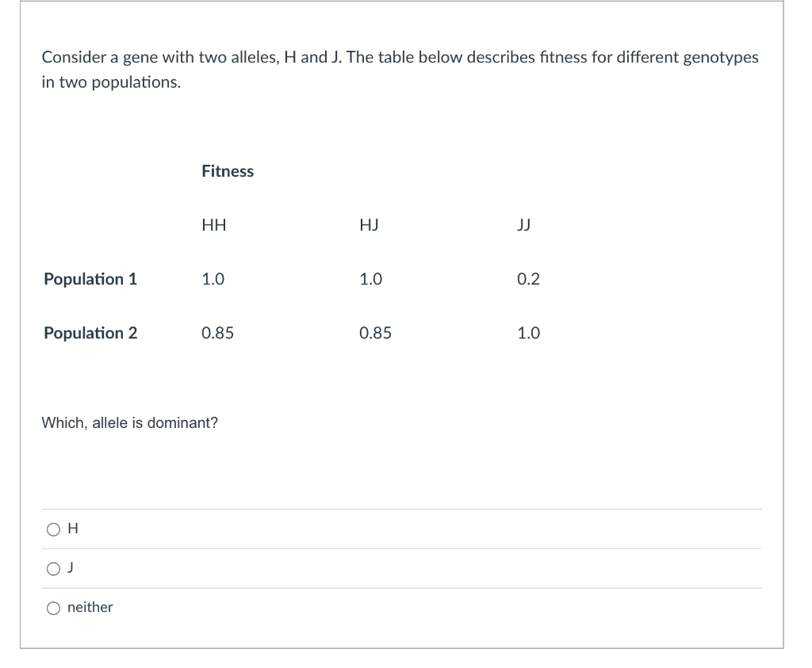The height and width of the screenshot is (668, 812).
Task: Click the Population 2 row label
Action: coord(90,333)
